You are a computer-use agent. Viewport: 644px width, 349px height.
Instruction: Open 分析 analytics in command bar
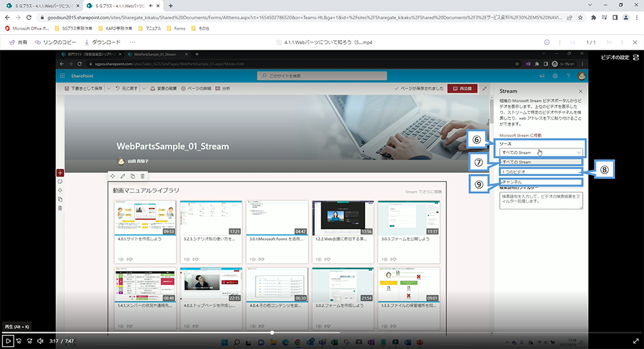click(x=223, y=88)
